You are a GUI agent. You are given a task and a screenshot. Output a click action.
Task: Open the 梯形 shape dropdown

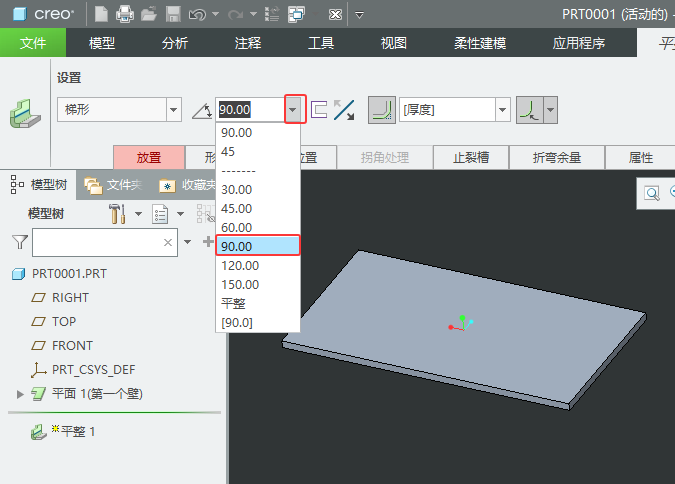click(x=173, y=110)
